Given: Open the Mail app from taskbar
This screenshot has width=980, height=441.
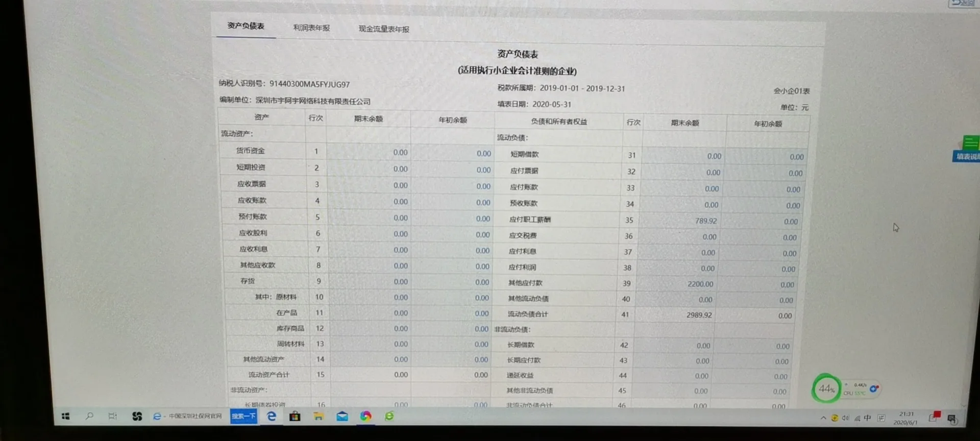Looking at the screenshot, I should click(x=342, y=416).
